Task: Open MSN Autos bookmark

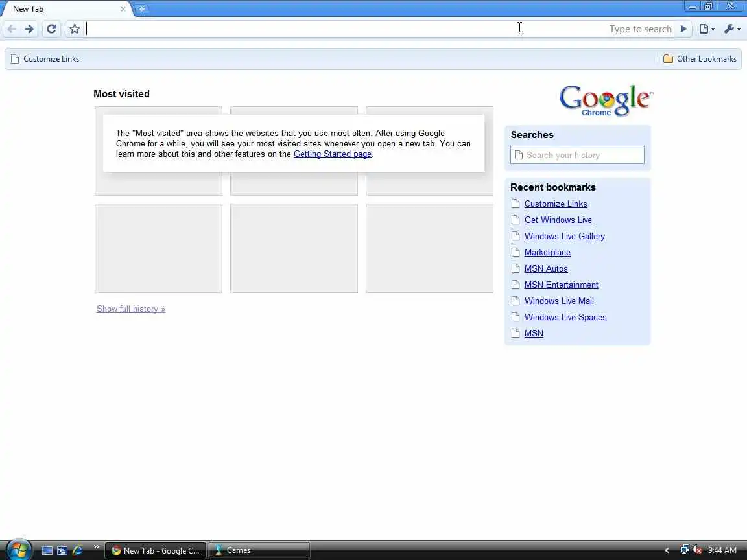Action: tap(546, 268)
